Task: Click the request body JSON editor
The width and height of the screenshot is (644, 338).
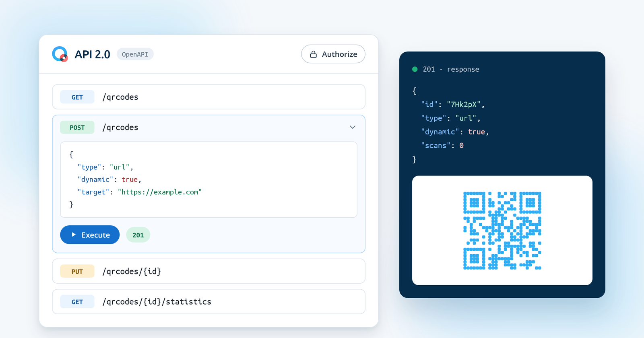Action: 208,179
